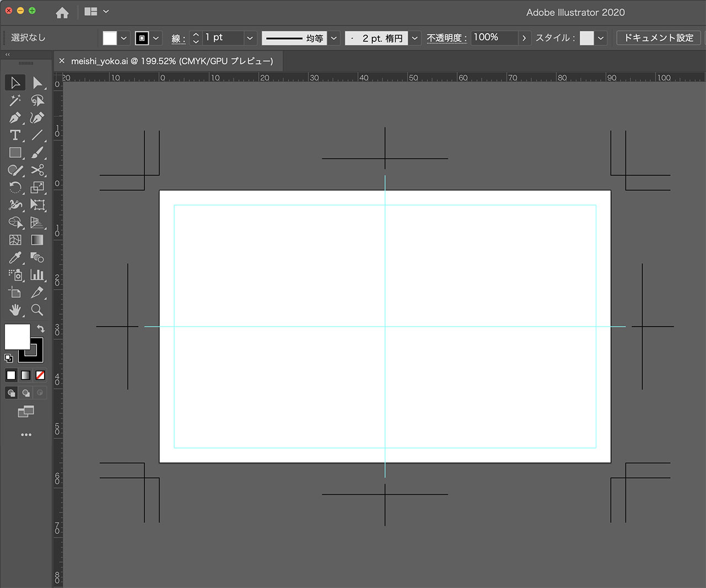Viewport: 706px width, 588px height.
Task: Select the Rectangle tool
Action: [x=15, y=153]
